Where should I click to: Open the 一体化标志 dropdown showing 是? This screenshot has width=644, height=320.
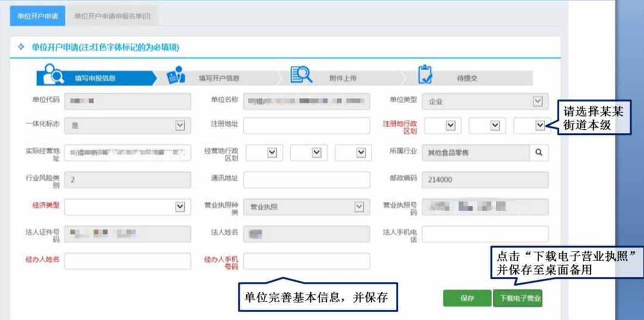(128, 125)
